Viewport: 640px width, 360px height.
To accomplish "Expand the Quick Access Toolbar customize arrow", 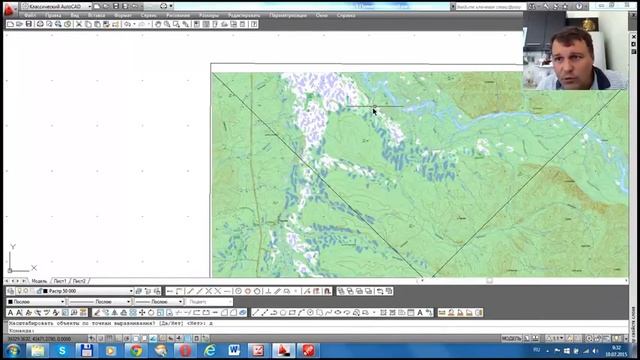I will point(171,6).
